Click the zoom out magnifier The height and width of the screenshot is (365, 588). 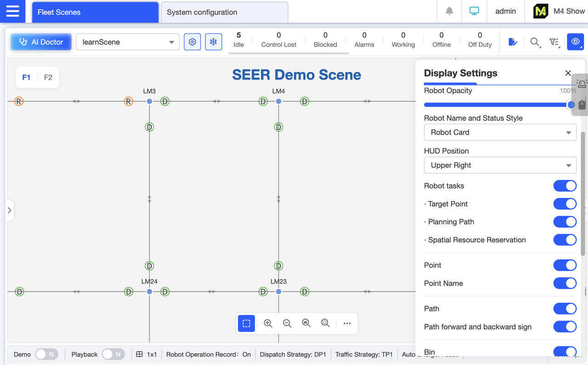[x=287, y=323]
